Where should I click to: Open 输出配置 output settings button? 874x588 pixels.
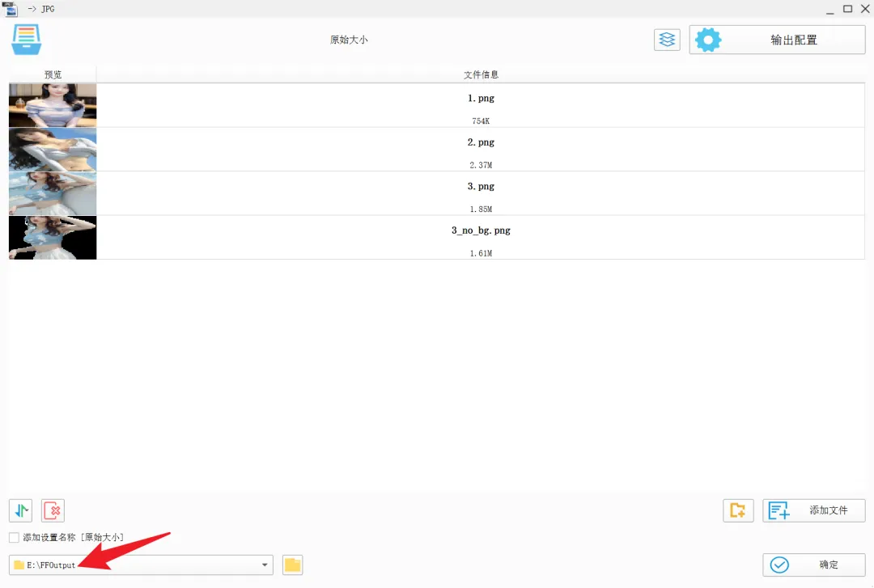[x=777, y=40]
